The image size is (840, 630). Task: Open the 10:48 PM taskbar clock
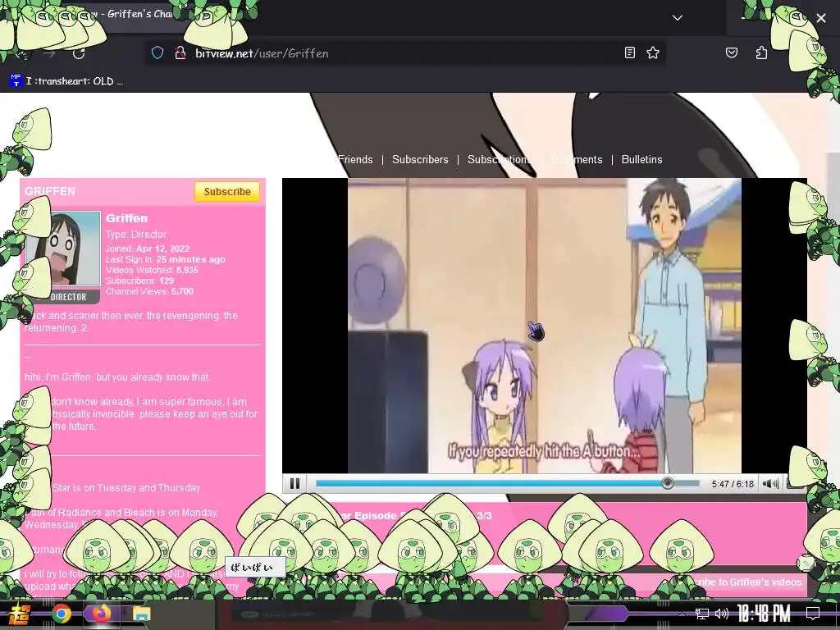coord(764,614)
